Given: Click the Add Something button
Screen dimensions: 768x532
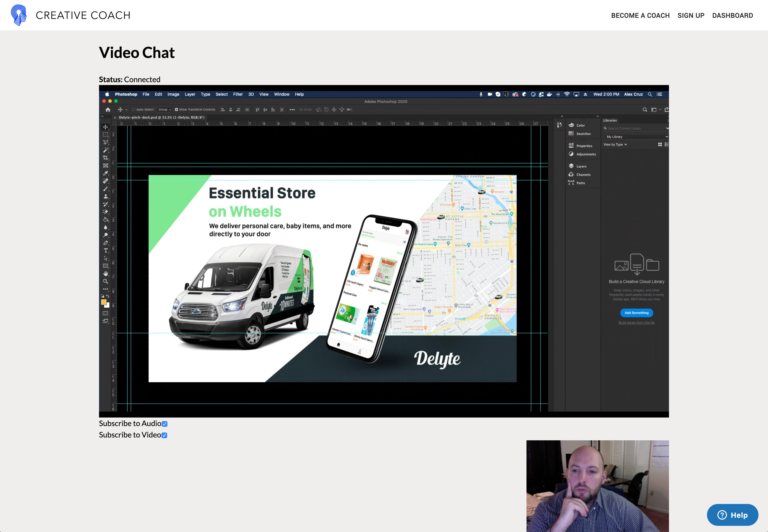Looking at the screenshot, I should pos(636,313).
